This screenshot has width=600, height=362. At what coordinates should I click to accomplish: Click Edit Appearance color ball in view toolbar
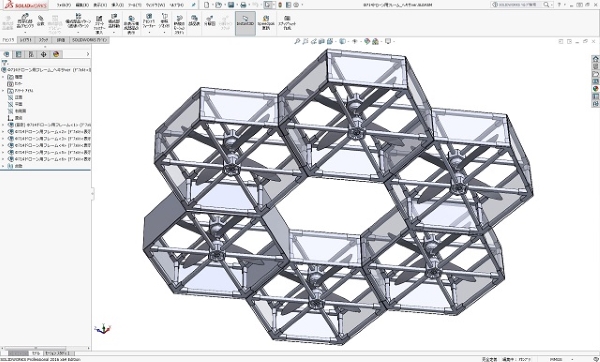(367, 41)
